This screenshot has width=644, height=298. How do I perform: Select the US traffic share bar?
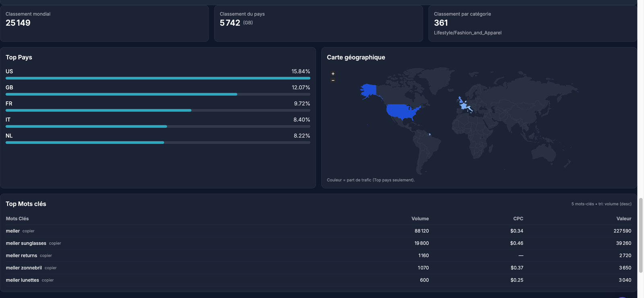click(x=158, y=78)
